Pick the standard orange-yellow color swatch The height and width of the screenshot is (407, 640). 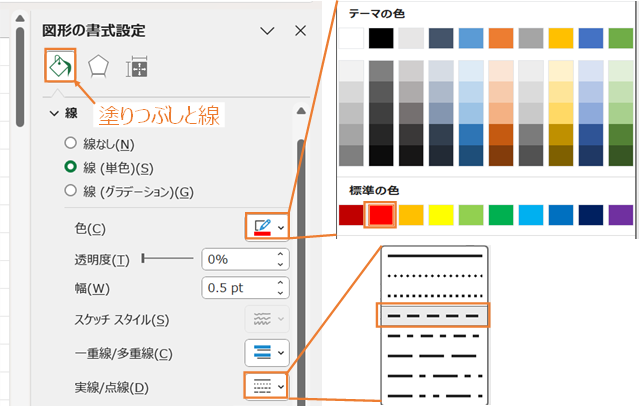click(x=411, y=215)
